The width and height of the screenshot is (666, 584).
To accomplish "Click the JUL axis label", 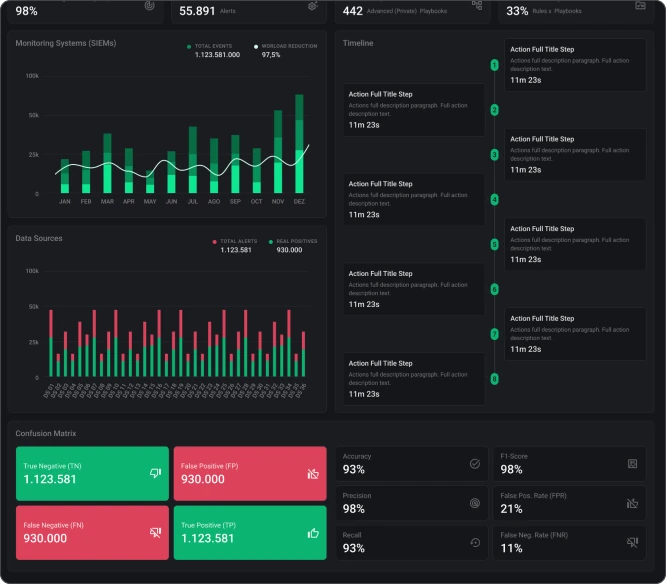I will click(x=193, y=201).
